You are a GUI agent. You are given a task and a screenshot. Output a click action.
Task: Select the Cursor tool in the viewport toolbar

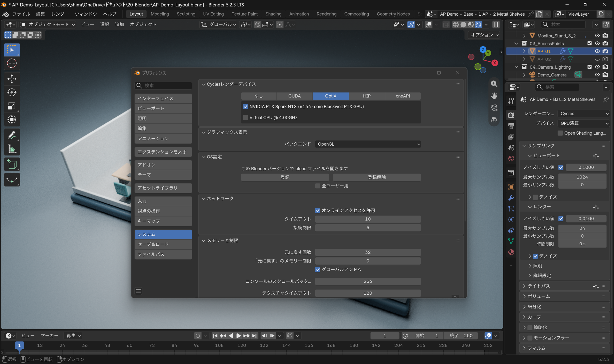12,63
